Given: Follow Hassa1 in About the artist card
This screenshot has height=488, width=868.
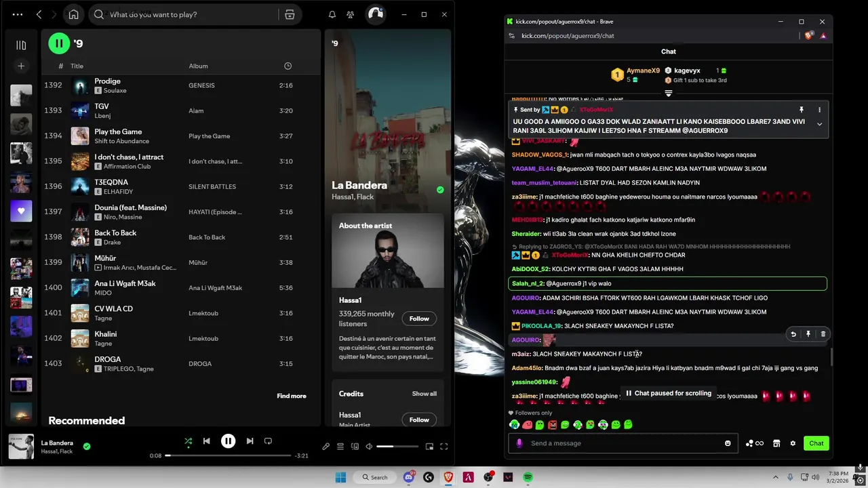Looking at the screenshot, I should pyautogui.click(x=419, y=319).
